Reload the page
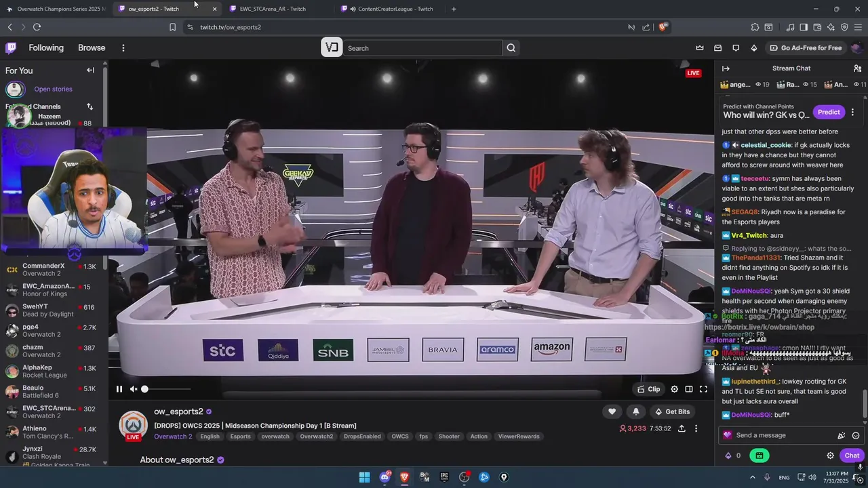The image size is (868, 488). [37, 27]
